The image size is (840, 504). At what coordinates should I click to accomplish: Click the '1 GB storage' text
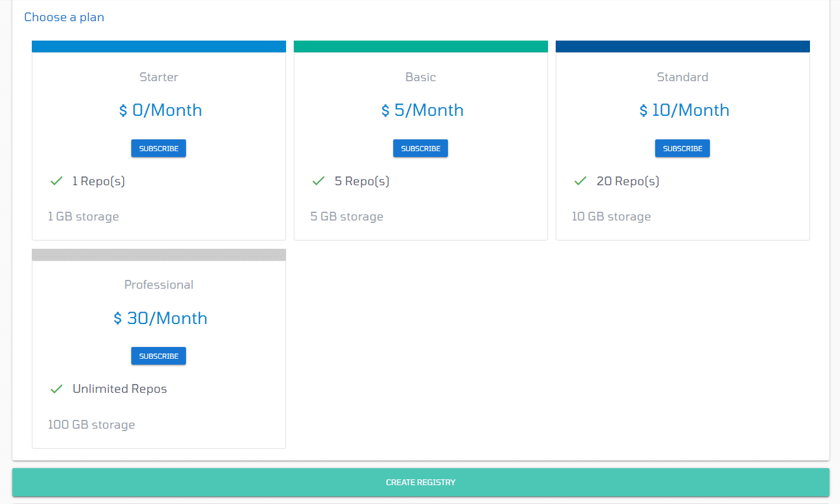(84, 216)
